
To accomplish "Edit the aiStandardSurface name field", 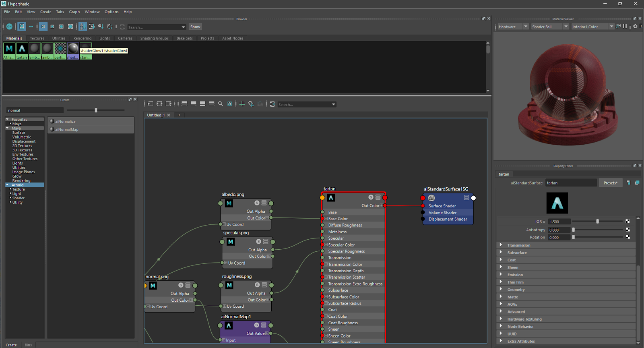I will pos(571,183).
